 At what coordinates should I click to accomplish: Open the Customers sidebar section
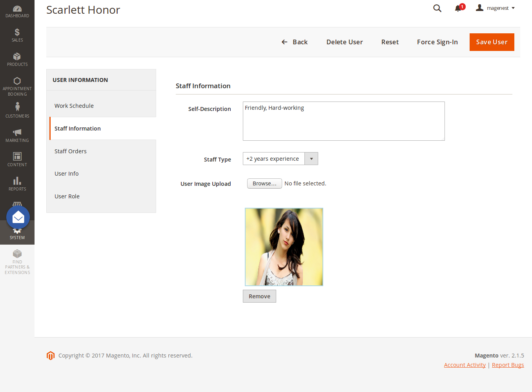pyautogui.click(x=17, y=110)
